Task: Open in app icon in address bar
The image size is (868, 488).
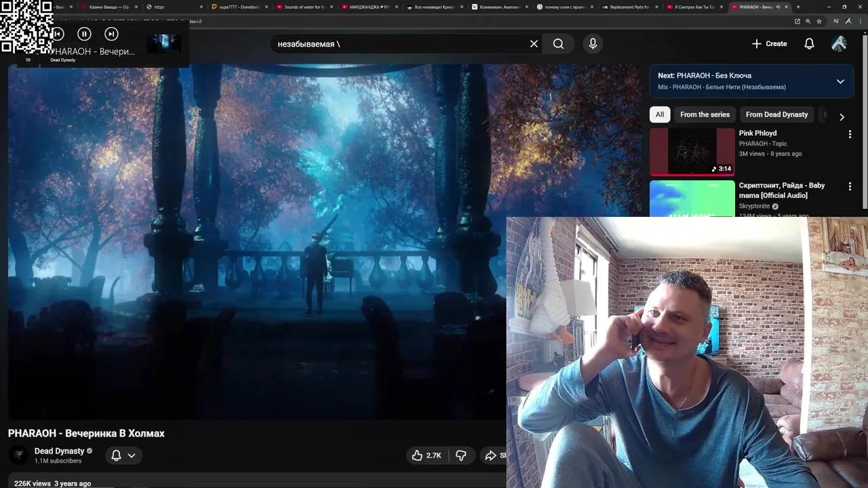Action: pyautogui.click(x=797, y=21)
